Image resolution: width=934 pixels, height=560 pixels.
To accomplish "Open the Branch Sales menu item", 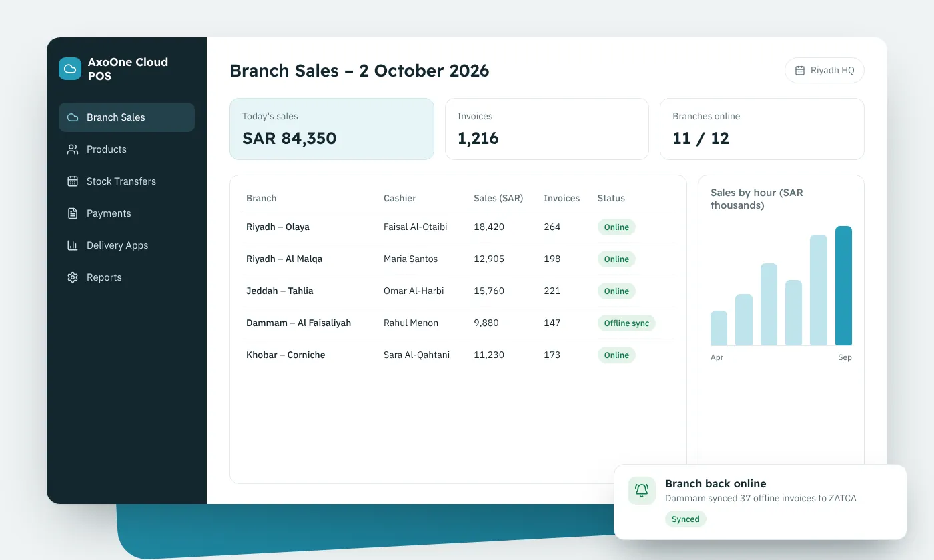I will pos(127,117).
